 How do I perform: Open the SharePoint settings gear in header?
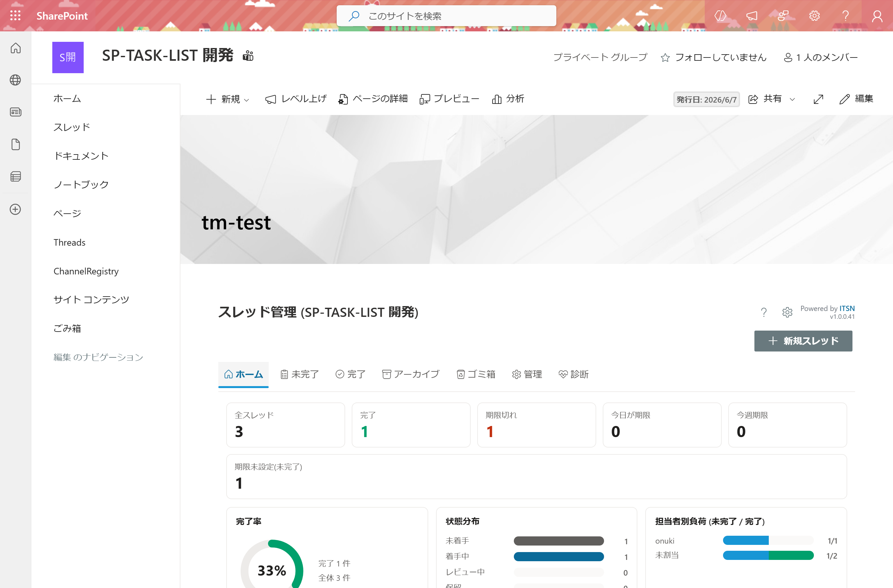click(x=814, y=16)
